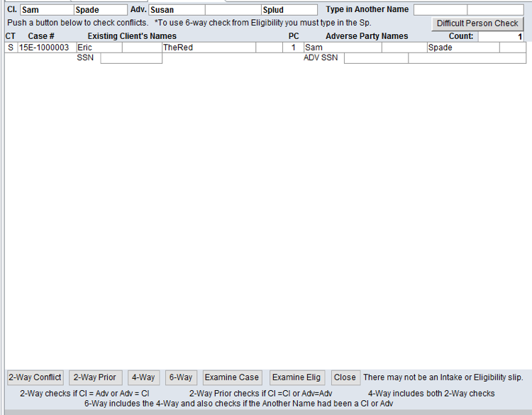This screenshot has height=415, width=532.
Task: Close the conflict check window
Action: tap(345, 377)
